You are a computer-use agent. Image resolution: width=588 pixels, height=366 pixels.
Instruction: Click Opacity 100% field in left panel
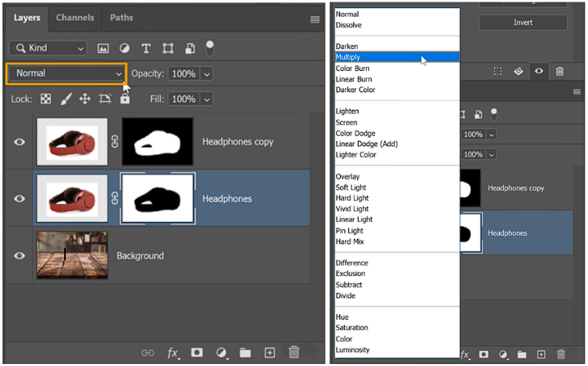point(184,74)
